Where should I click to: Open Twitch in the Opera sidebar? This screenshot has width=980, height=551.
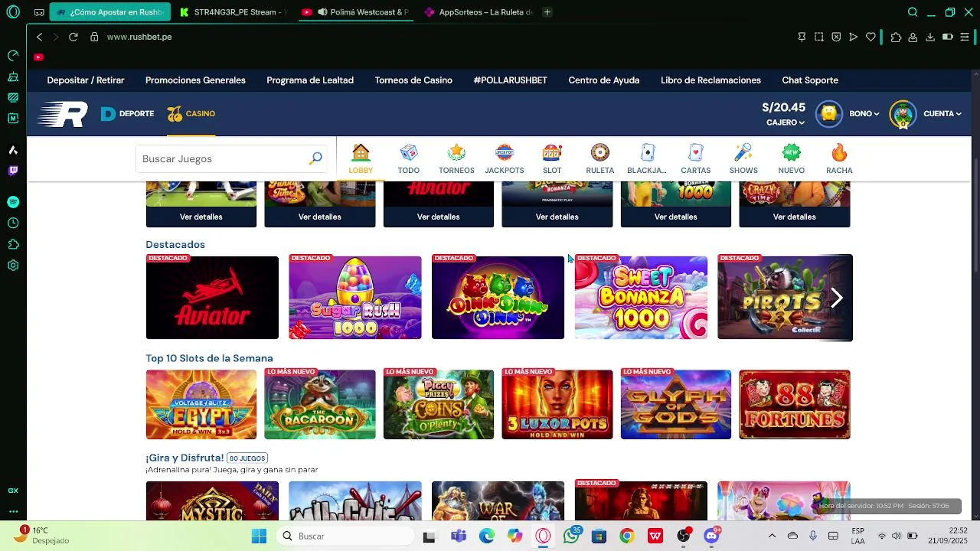[x=13, y=171]
